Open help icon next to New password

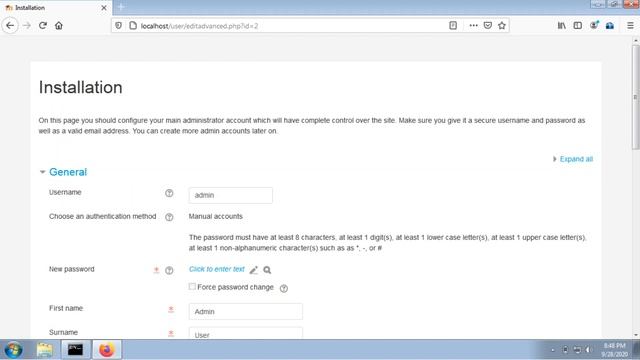click(x=169, y=270)
